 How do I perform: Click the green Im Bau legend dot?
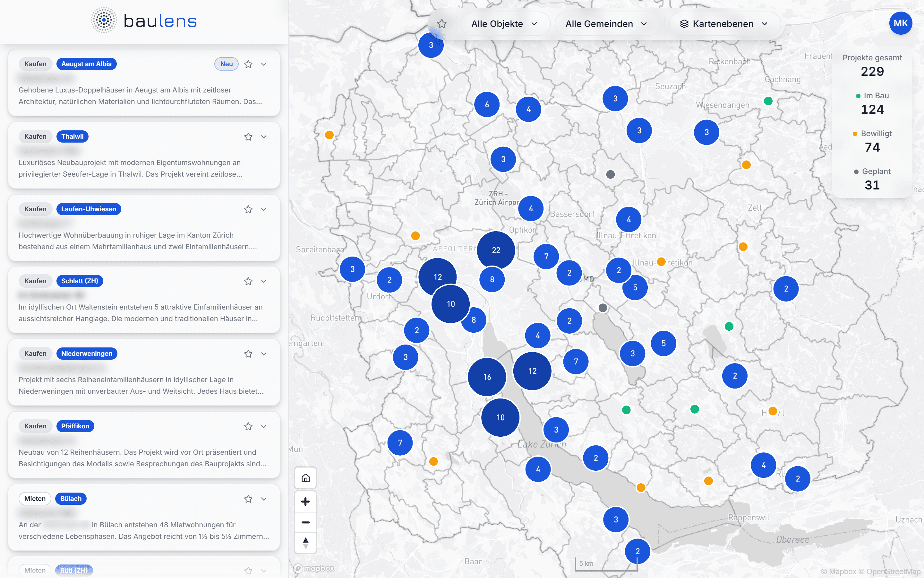(x=858, y=96)
